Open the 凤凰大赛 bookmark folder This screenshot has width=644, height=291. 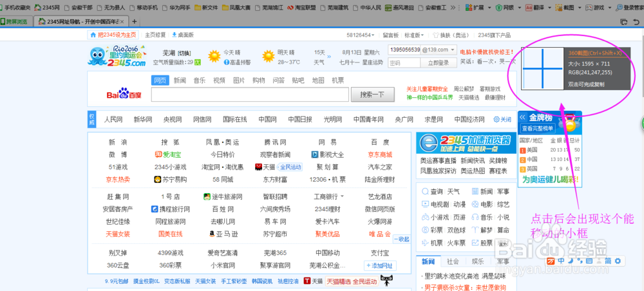coord(236,7)
